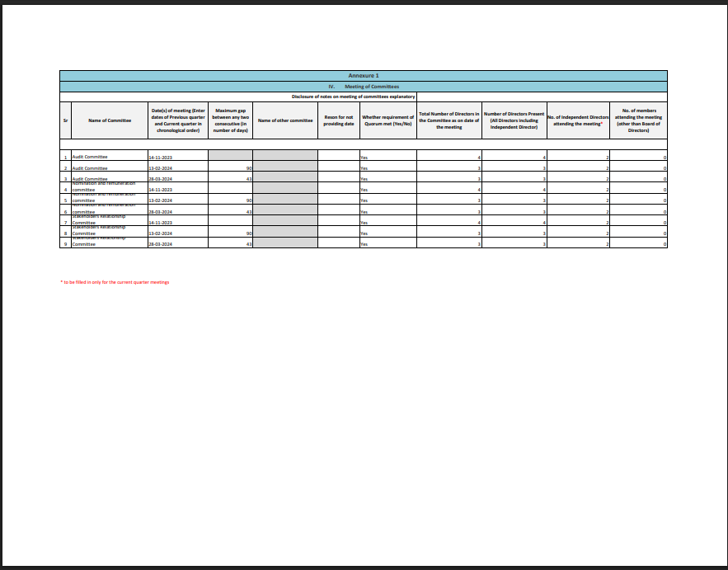The width and height of the screenshot is (728, 570).
Task: Click directors present value '4' in row 1
Action: [544, 158]
